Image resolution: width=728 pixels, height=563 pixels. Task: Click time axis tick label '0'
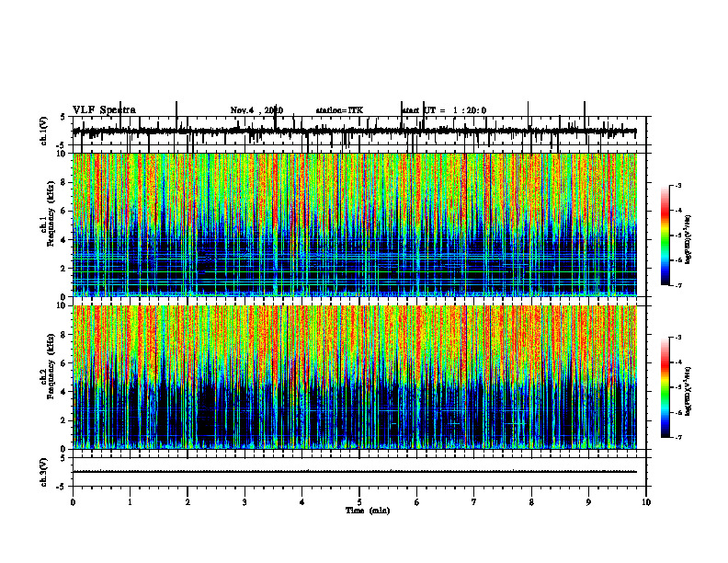pos(73,502)
